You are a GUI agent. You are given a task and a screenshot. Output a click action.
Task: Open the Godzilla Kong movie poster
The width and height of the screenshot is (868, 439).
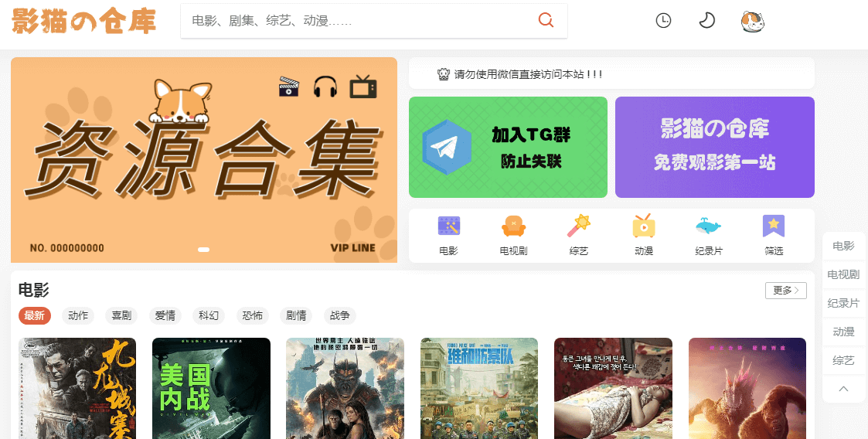coord(747,388)
